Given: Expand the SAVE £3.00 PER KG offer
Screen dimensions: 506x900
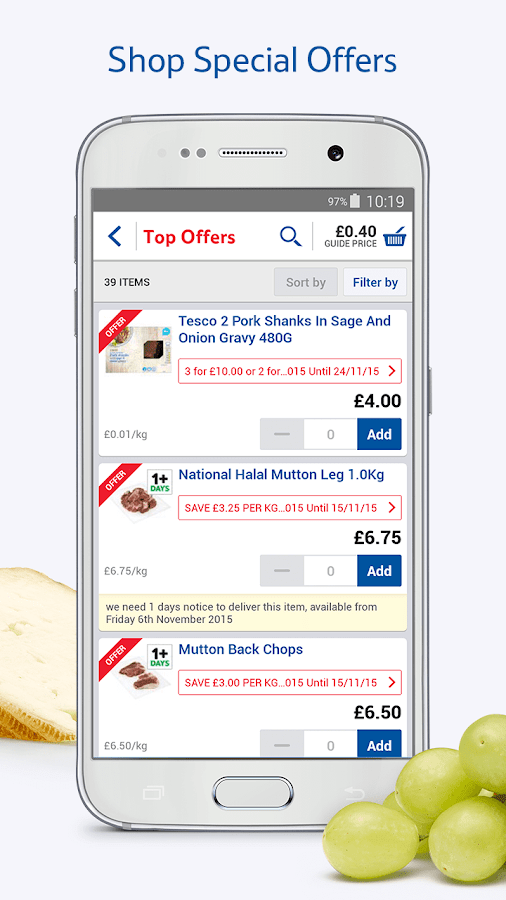Looking at the screenshot, I should [290, 682].
